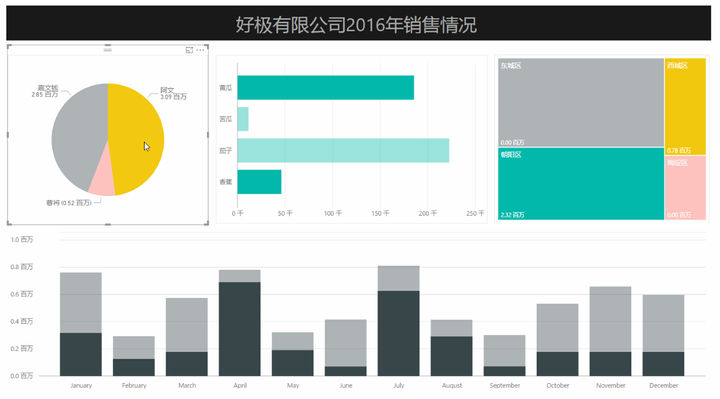Select the 黄瓜 bar in the bar chart
This screenshot has height=399, width=720.
click(x=326, y=88)
